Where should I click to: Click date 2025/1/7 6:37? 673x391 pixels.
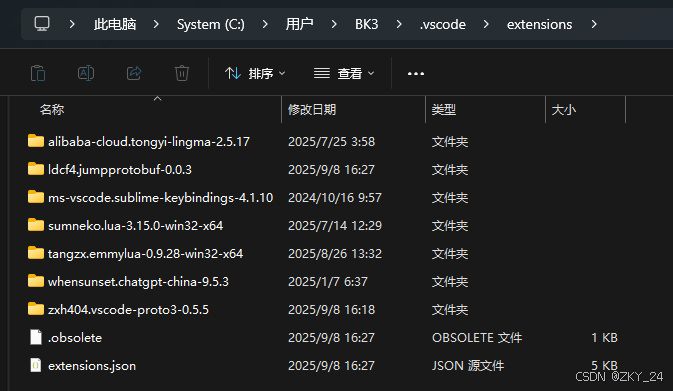coord(327,282)
